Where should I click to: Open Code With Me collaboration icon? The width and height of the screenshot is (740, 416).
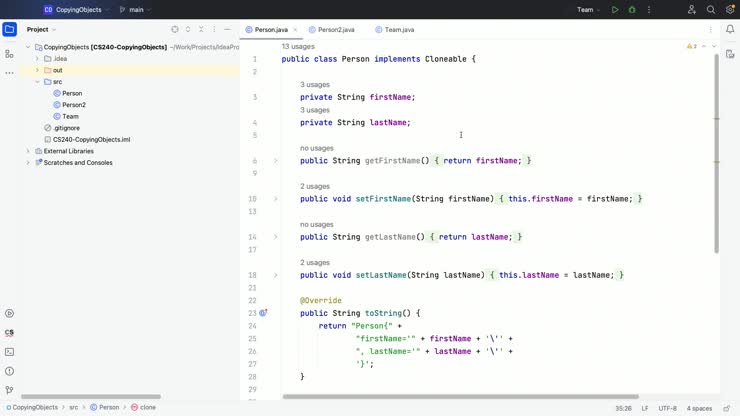pos(692,9)
